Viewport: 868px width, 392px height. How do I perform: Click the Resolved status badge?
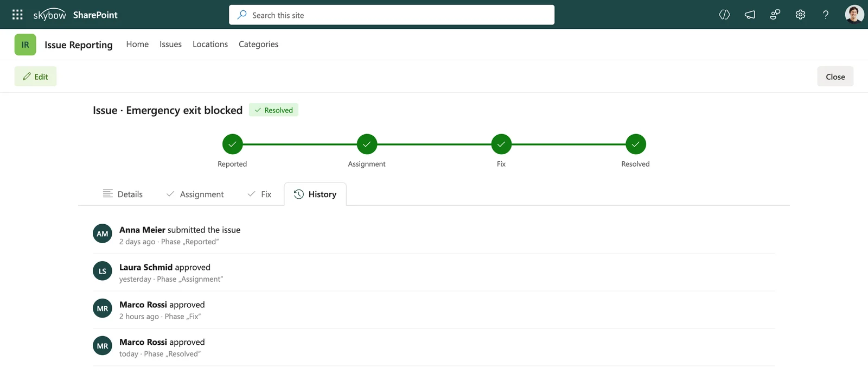273,110
